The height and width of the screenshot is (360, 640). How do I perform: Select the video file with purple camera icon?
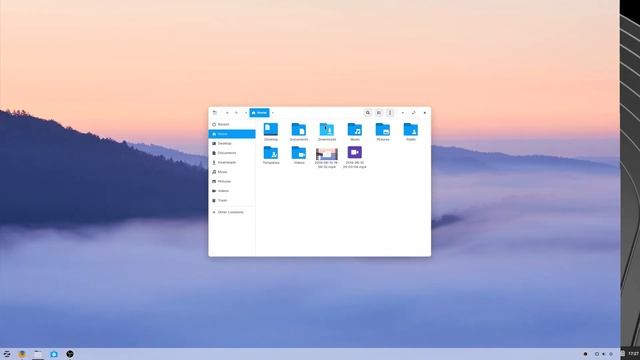[355, 153]
